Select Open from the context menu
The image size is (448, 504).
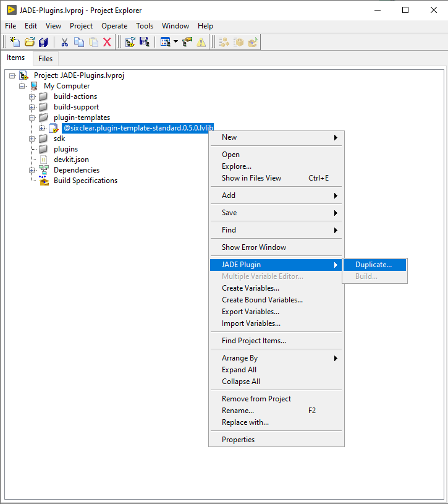[x=276, y=155]
